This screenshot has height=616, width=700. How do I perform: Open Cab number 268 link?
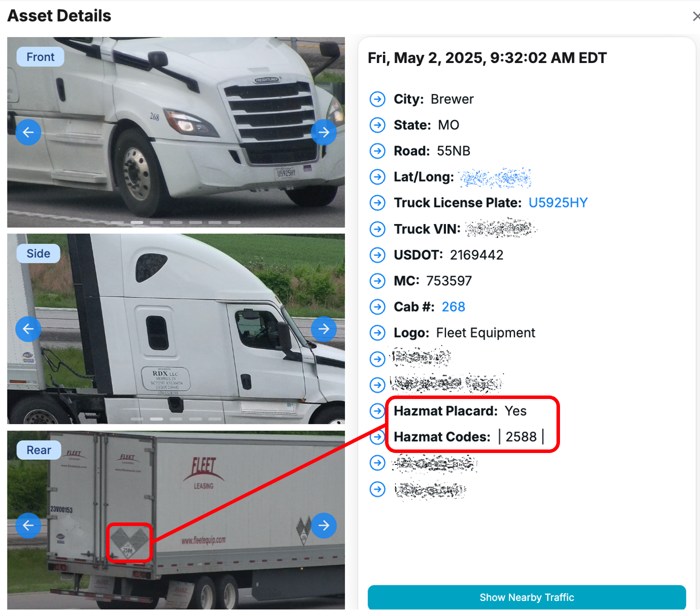453,307
